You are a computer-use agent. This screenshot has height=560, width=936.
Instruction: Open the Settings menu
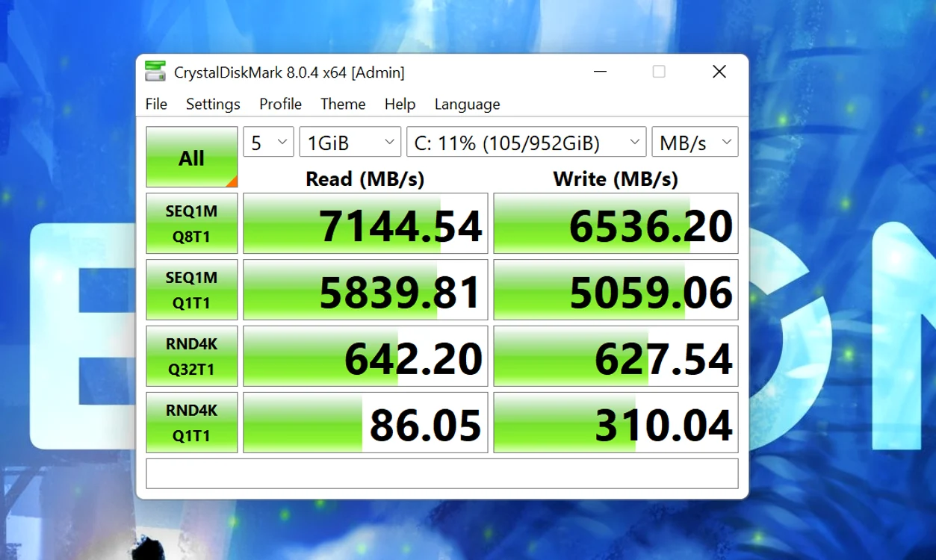[213, 104]
